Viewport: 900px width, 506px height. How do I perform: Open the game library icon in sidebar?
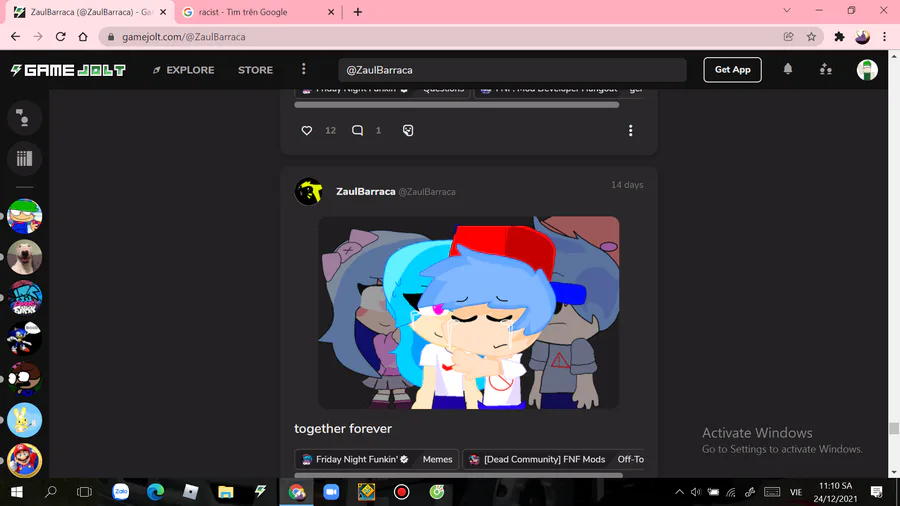point(24,158)
